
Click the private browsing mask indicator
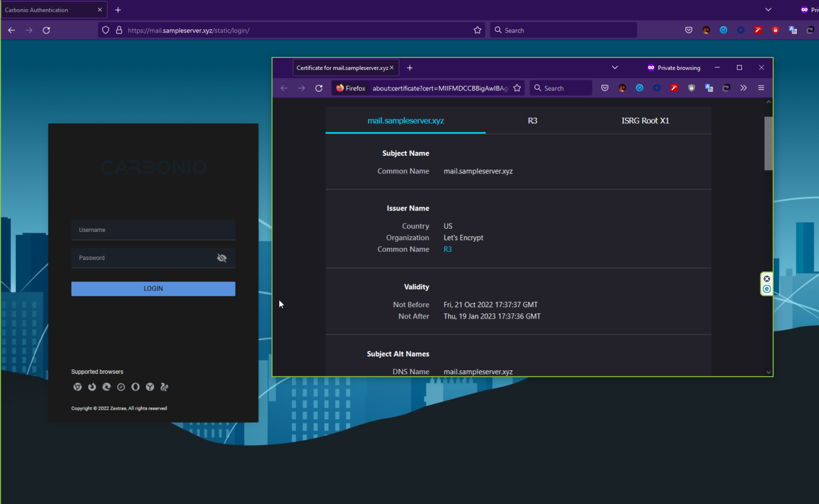click(650, 68)
